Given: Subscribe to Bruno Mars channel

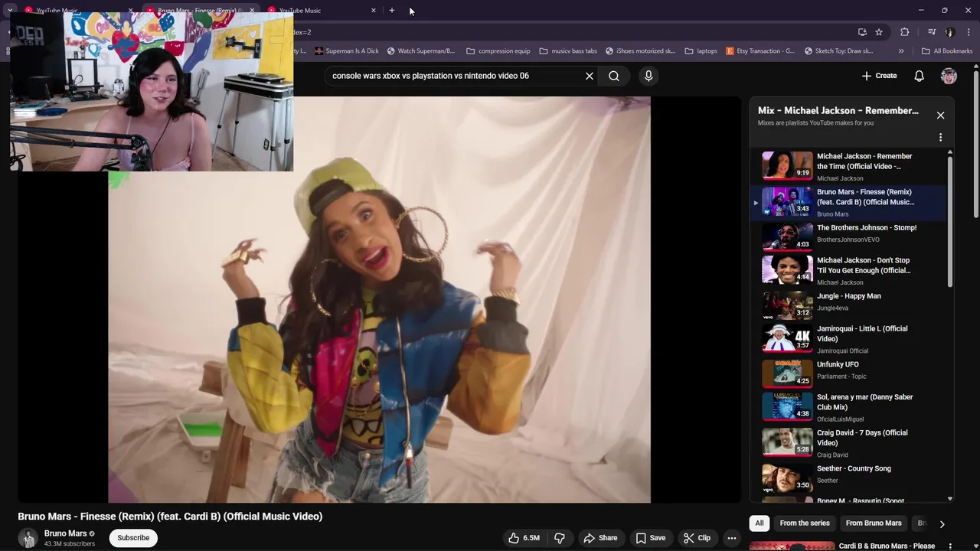Looking at the screenshot, I should click(133, 538).
